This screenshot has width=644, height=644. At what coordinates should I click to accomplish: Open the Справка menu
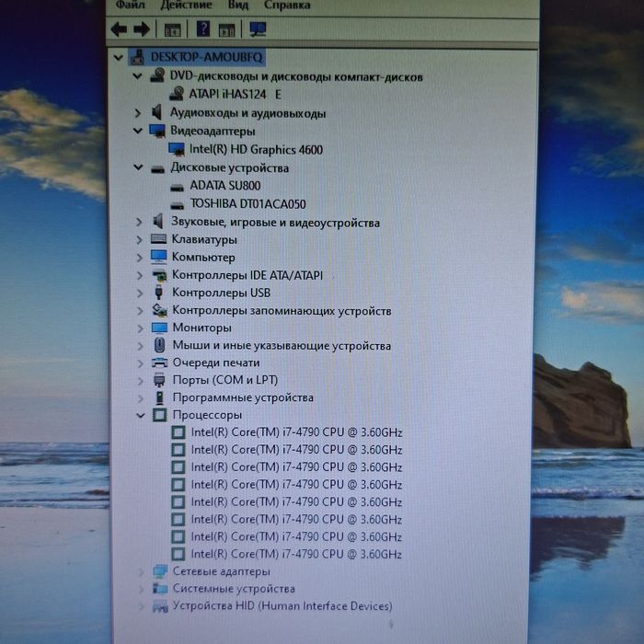(x=287, y=5)
